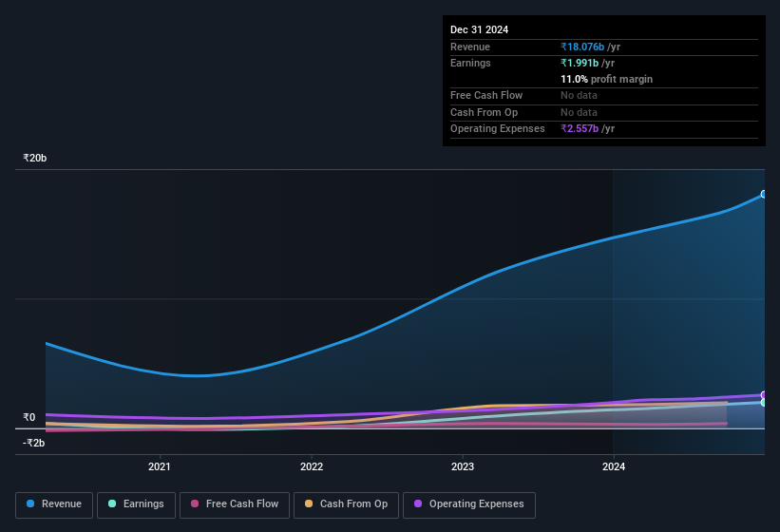Image resolution: width=780 pixels, height=532 pixels.
Task: Click the Dec 31 2024 tooltip date
Action: click(x=479, y=29)
